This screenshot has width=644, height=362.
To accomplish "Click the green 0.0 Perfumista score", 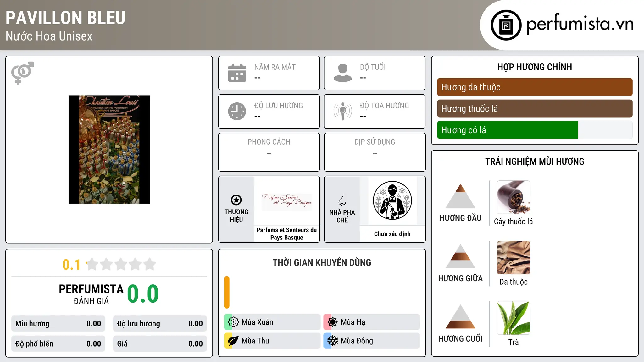I will 143,293.
